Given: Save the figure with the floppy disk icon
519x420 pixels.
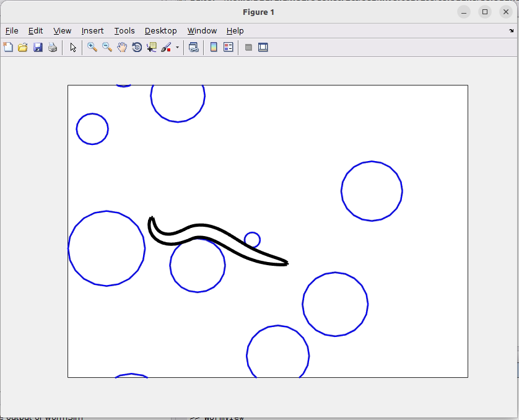Looking at the screenshot, I should click(x=38, y=47).
